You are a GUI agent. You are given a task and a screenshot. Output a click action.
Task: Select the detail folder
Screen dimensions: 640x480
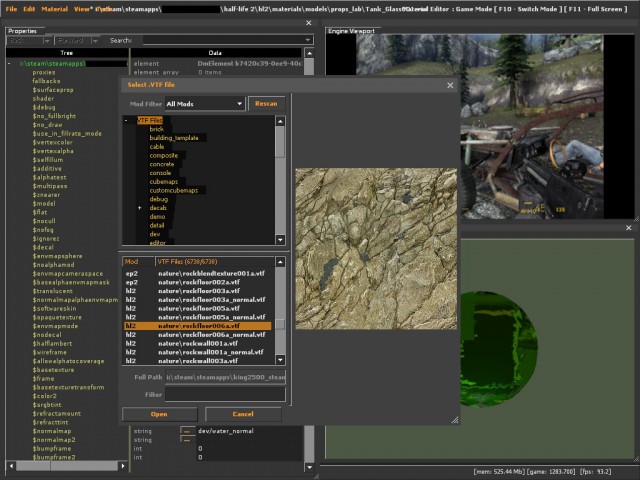tap(157, 225)
